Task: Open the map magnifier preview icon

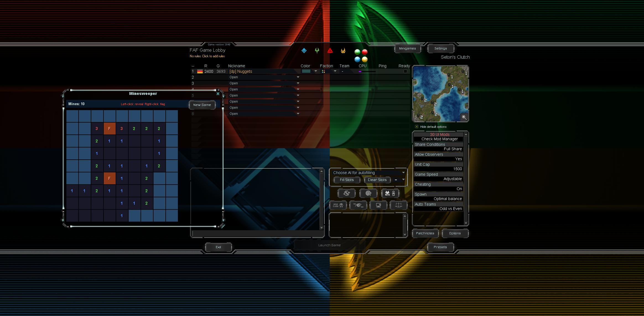Action: (464, 117)
